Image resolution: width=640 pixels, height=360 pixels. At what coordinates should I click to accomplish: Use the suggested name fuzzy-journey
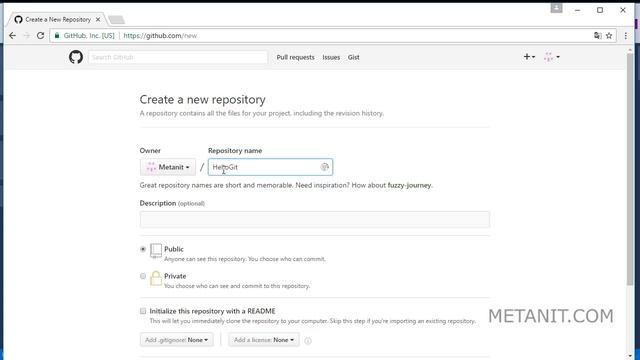click(x=409, y=185)
